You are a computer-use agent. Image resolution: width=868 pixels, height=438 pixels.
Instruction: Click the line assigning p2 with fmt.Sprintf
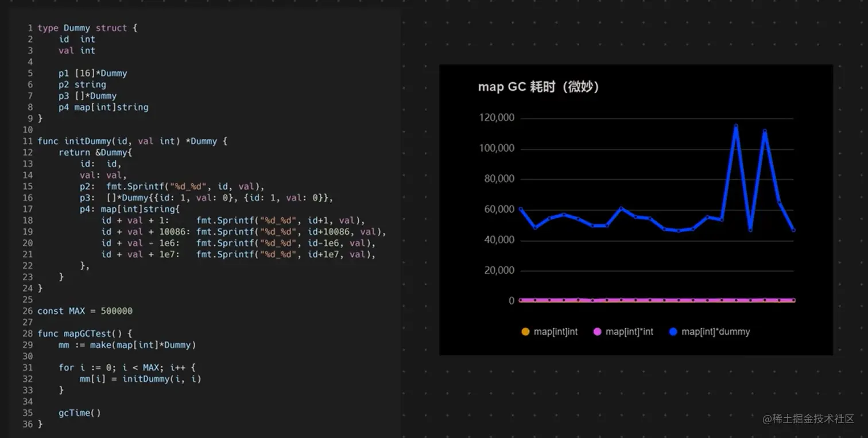pyautogui.click(x=172, y=186)
